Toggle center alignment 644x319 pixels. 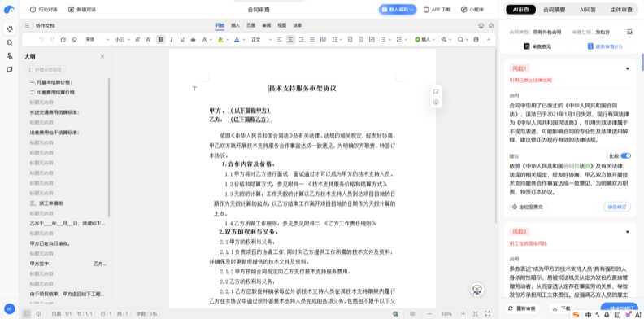(290, 39)
